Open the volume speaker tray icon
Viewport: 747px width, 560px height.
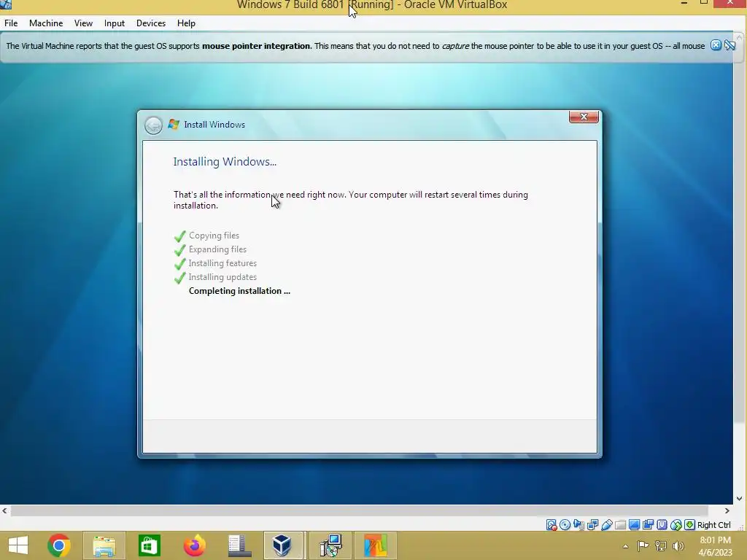click(x=678, y=545)
